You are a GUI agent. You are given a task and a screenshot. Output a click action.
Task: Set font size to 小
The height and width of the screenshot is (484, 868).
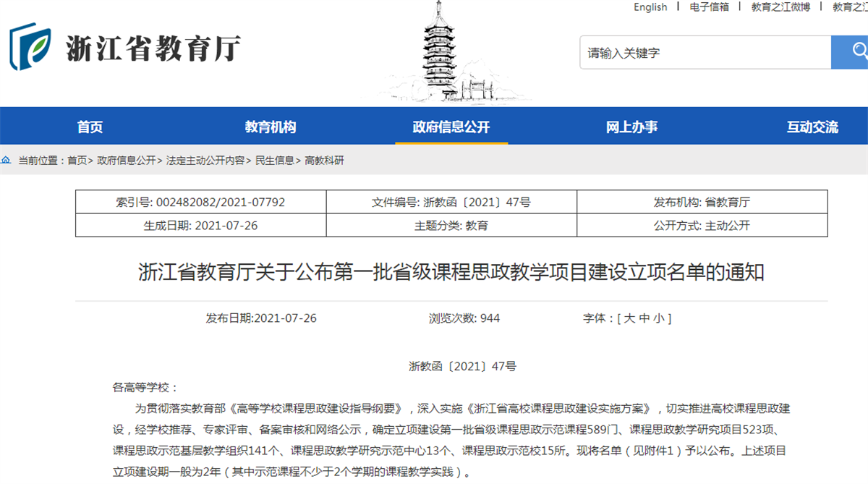(659, 318)
